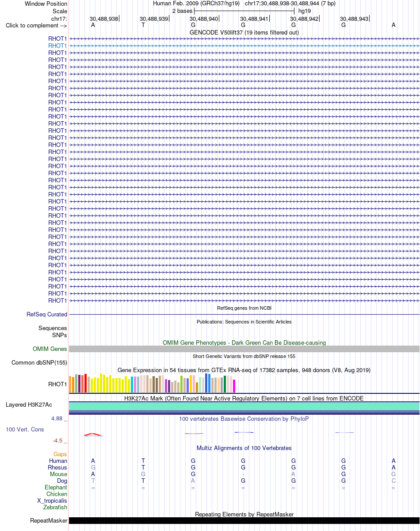Image resolution: width=420 pixels, height=531 pixels.
Task: Open '100 vertebrates Basewise Conservation by PhyloP' title
Action: coord(244,419)
